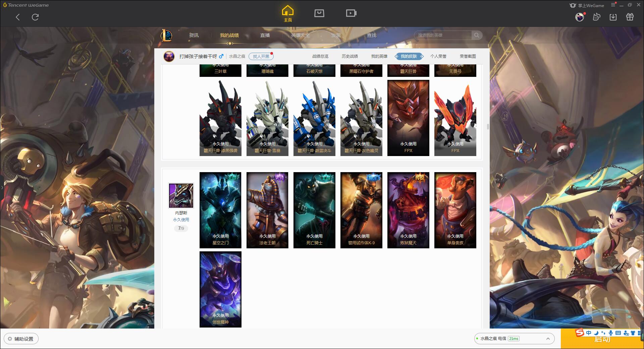Viewport: 644px width, 349px height.
Task: Open the 星空之门 skin card
Action: pyautogui.click(x=220, y=210)
